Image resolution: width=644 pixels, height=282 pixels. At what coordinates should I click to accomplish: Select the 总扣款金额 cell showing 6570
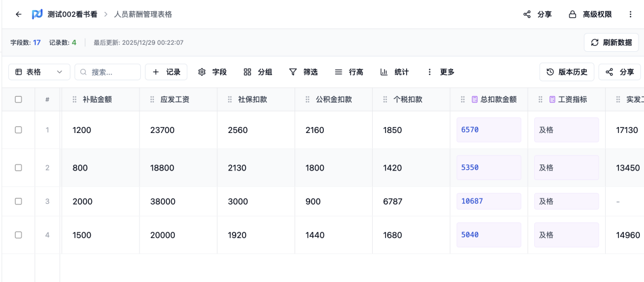pyautogui.click(x=489, y=130)
